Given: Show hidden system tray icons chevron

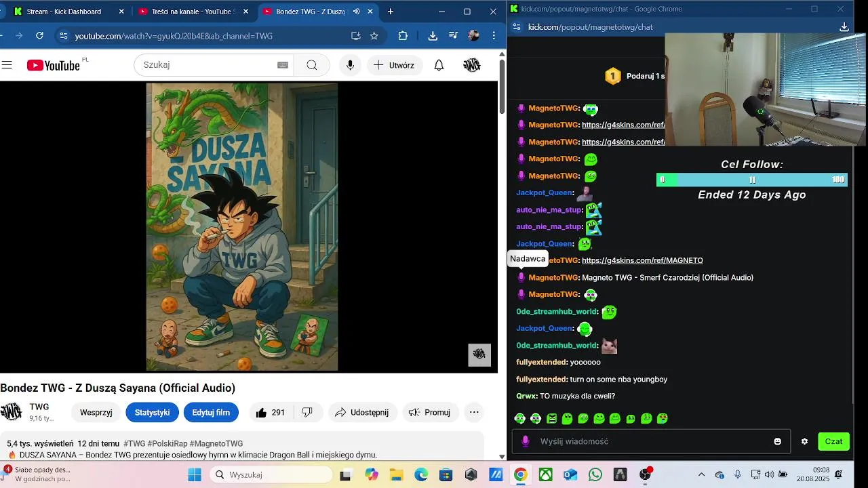Looking at the screenshot, I should pos(701,474).
